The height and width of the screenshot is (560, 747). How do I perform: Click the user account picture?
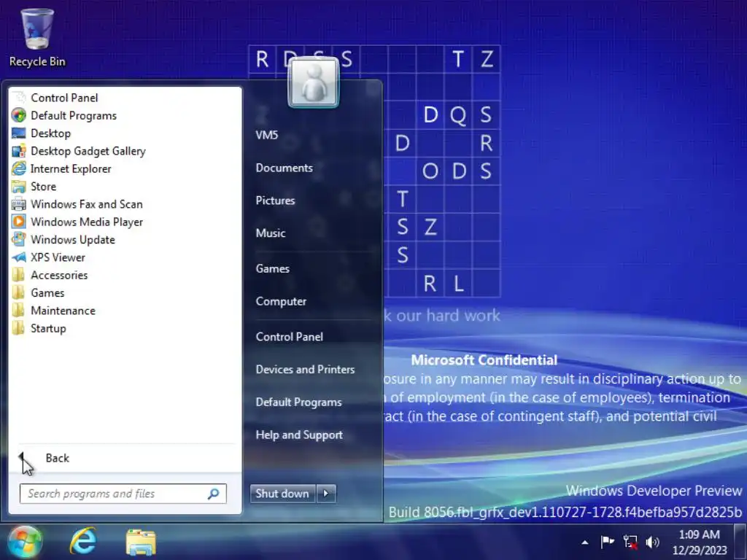click(x=314, y=82)
